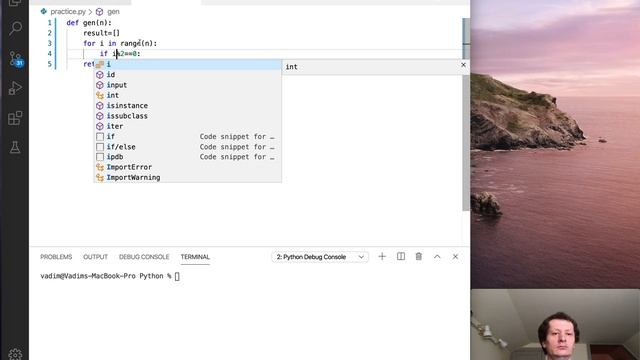Screen dimensions: 640x360
Task: Maximize panel with up chevron
Action: pyautogui.click(x=437, y=256)
